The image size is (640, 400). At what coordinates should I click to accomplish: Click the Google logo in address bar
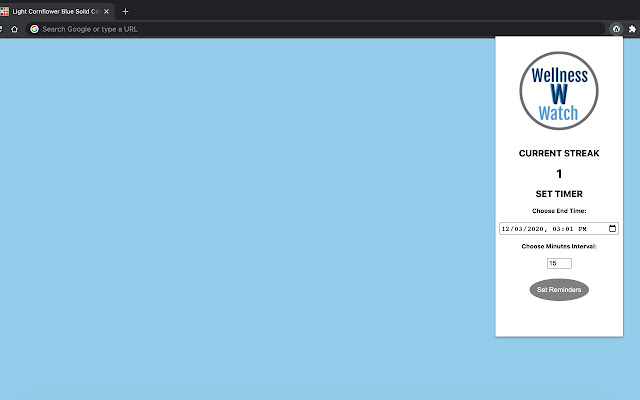pyautogui.click(x=34, y=29)
